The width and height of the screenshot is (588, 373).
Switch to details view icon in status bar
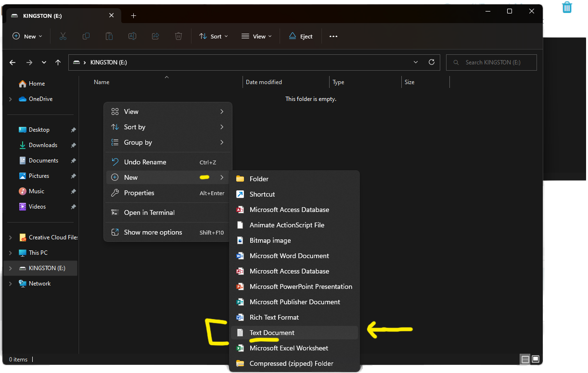pyautogui.click(x=525, y=359)
